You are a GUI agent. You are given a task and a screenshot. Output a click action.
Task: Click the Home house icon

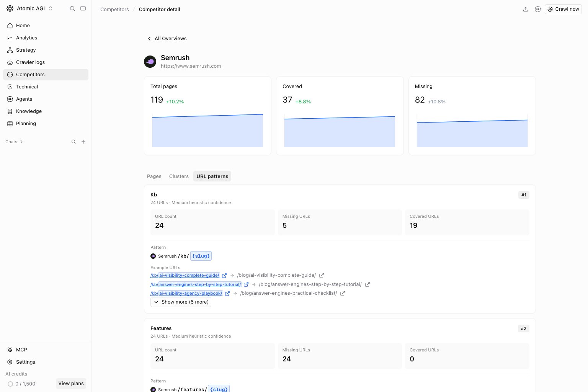coord(10,26)
